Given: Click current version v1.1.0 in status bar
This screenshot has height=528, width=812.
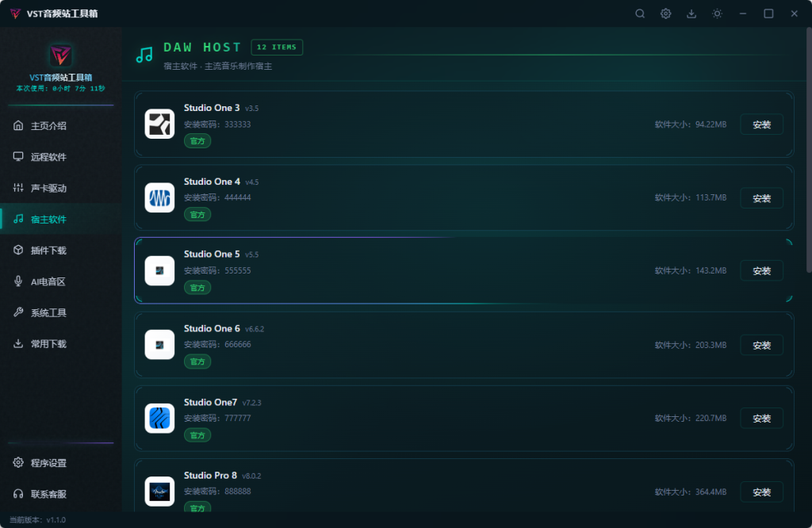Looking at the screenshot, I should [38, 520].
